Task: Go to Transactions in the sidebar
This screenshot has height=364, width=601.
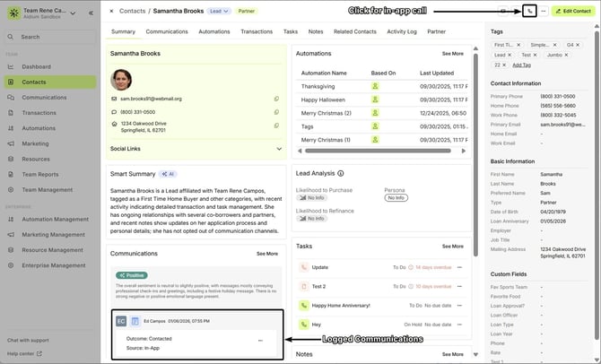Action: [39, 113]
